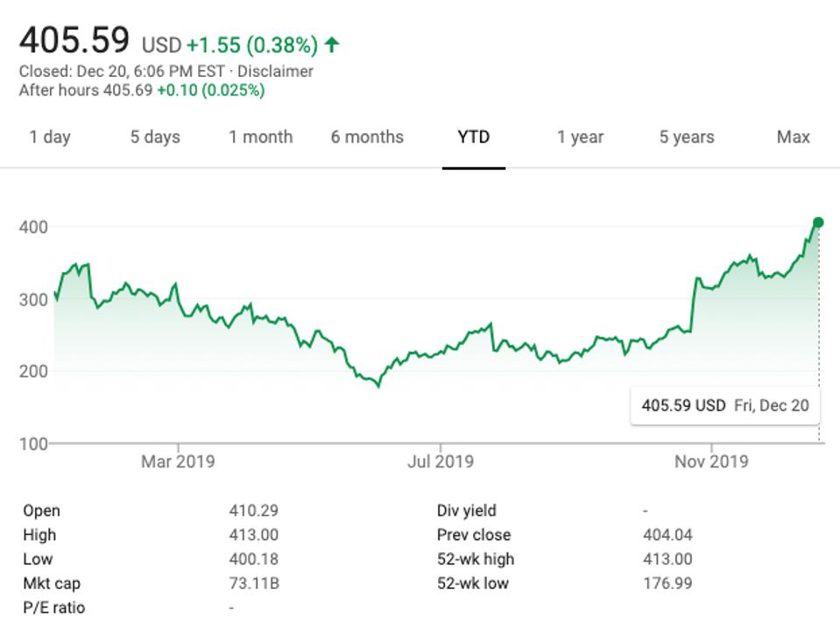Viewport: 840px width, 632px height.
Task: Click the Mkt cap value 73.11B
Action: (253, 583)
